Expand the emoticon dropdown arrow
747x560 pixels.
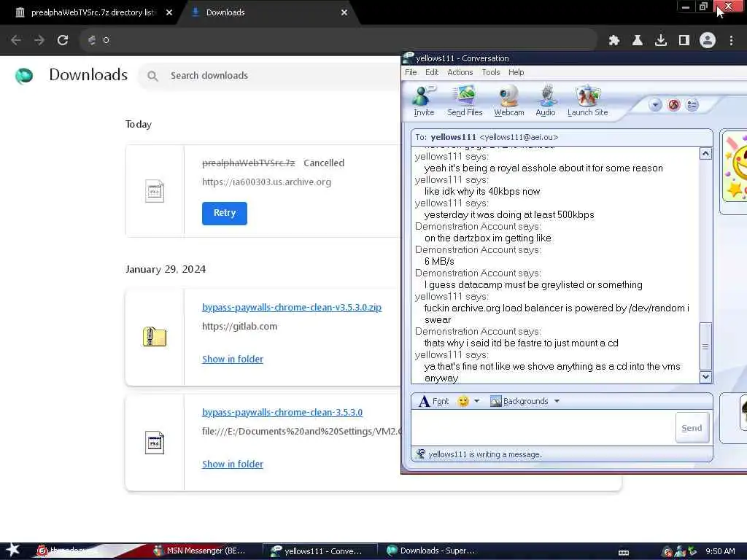click(x=476, y=401)
